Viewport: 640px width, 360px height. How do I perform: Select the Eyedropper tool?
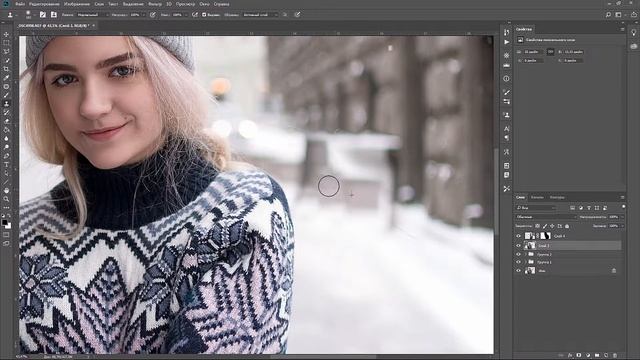click(x=7, y=78)
